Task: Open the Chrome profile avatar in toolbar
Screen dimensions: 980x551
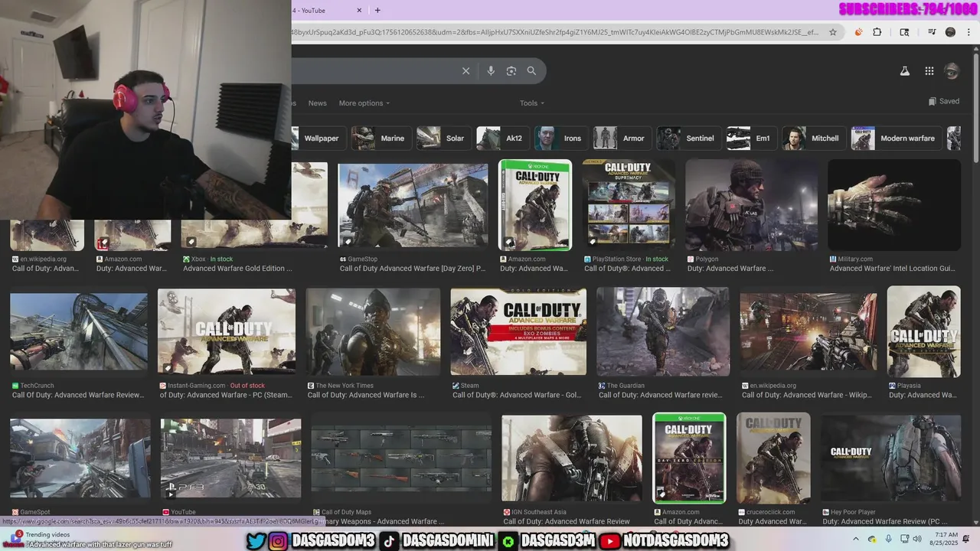Action: point(950,32)
